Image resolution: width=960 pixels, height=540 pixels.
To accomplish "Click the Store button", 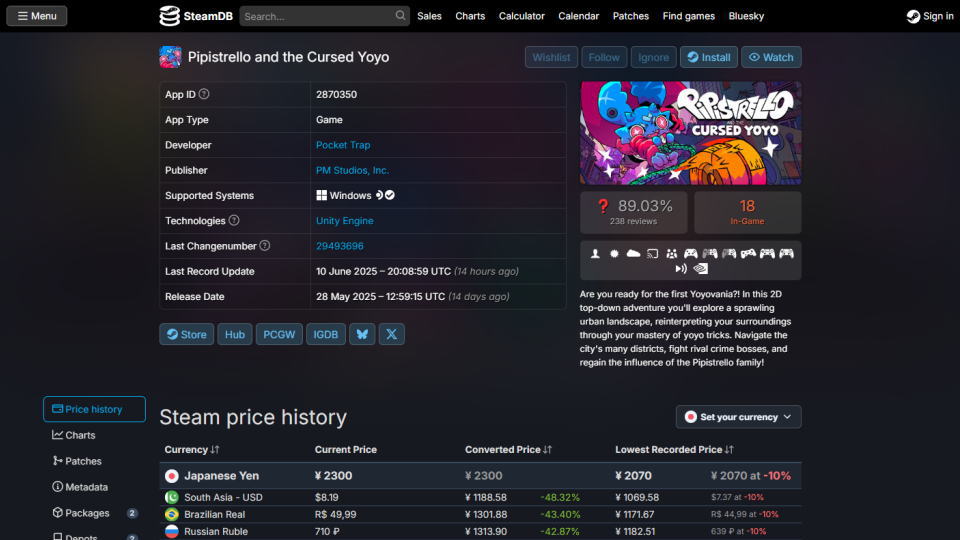I will click(187, 334).
